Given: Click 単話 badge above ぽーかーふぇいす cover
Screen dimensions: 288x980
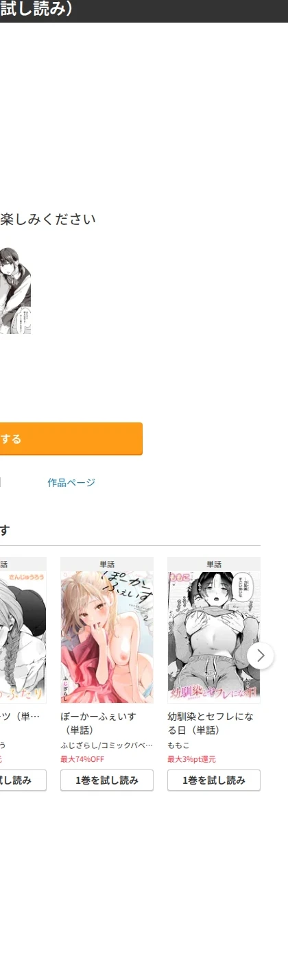Looking at the screenshot, I should click(107, 564).
